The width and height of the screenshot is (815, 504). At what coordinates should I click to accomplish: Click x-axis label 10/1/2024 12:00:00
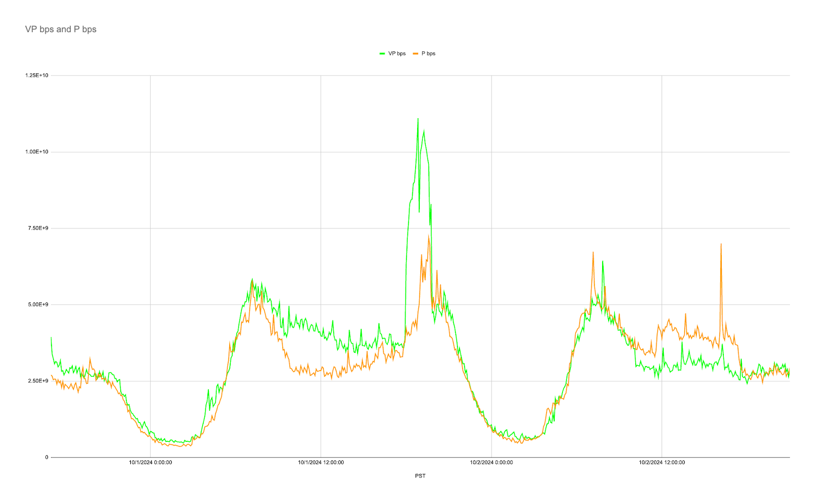coord(321,463)
